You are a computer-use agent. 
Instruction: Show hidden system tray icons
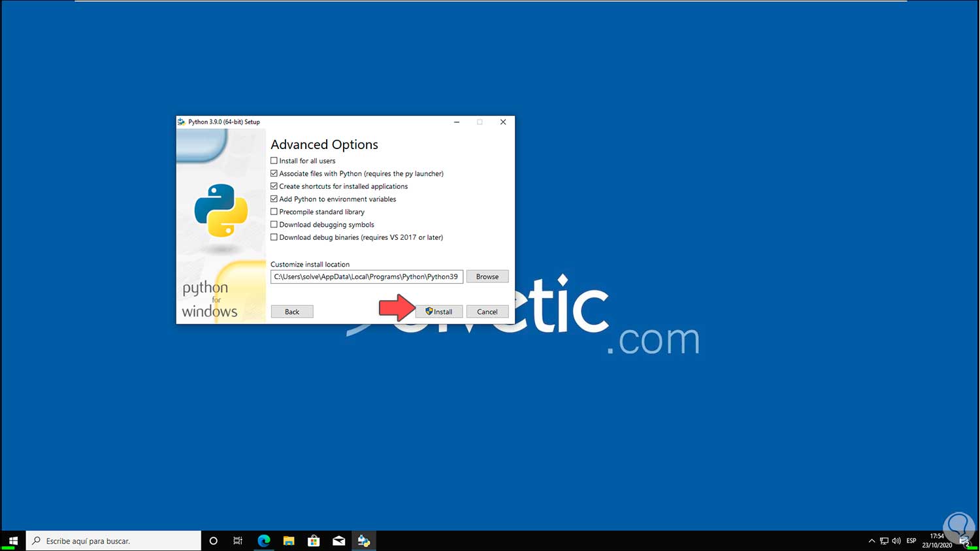872,541
